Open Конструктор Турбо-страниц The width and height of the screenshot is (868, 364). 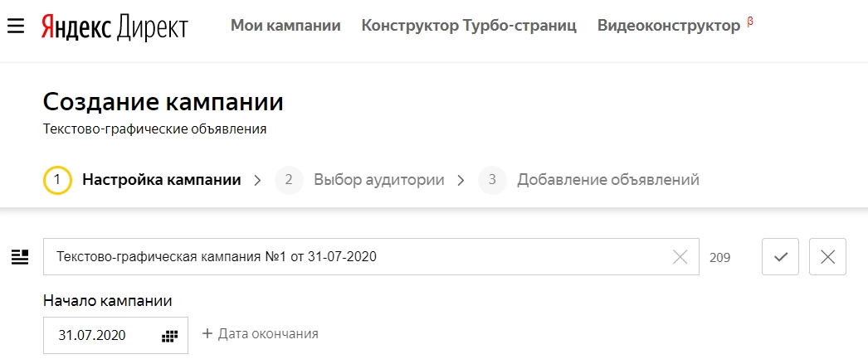pos(469,26)
